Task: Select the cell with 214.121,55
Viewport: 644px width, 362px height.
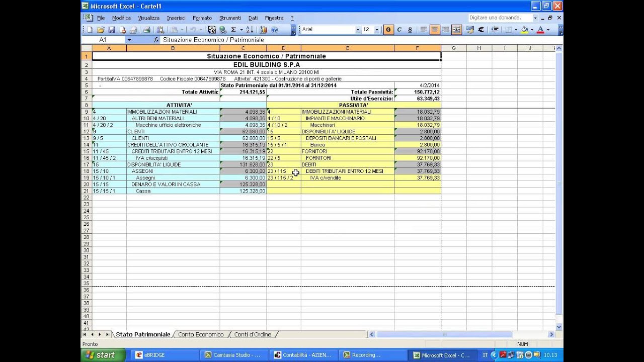Action: (x=243, y=92)
